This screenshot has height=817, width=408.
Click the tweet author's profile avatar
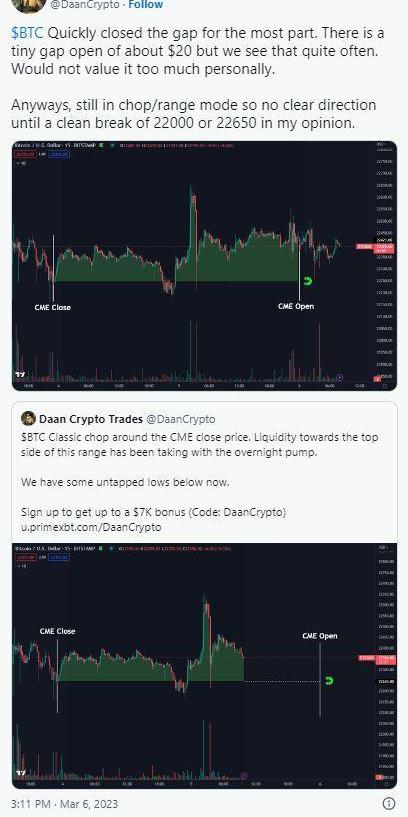pos(29,5)
